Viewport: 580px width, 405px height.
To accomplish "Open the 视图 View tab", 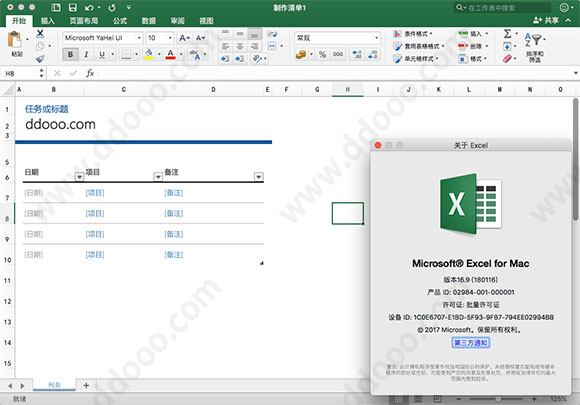I will 206,21.
